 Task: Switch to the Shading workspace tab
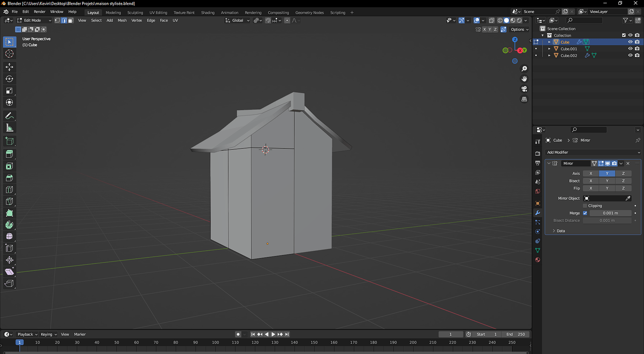[x=208, y=13]
